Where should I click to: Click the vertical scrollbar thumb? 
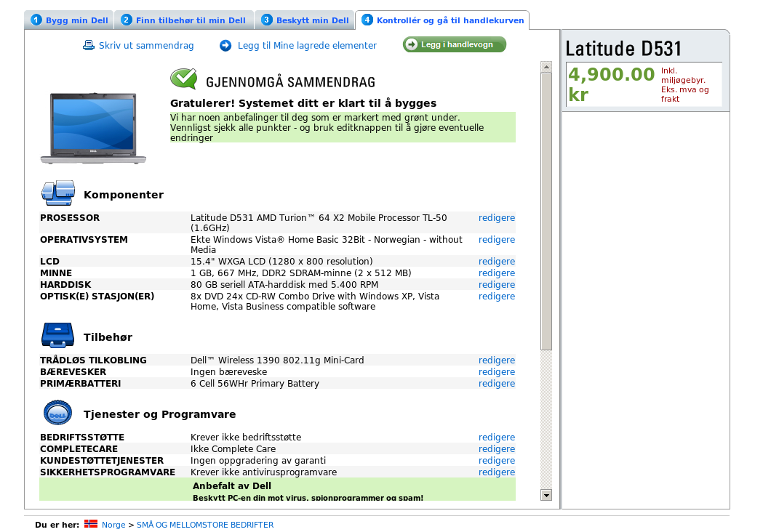pos(546,211)
